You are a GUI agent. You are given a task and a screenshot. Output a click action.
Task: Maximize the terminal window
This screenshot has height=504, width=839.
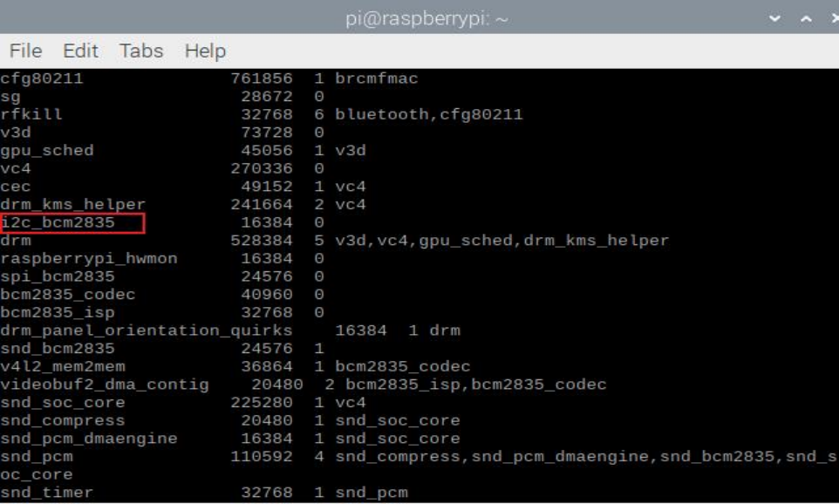807,18
